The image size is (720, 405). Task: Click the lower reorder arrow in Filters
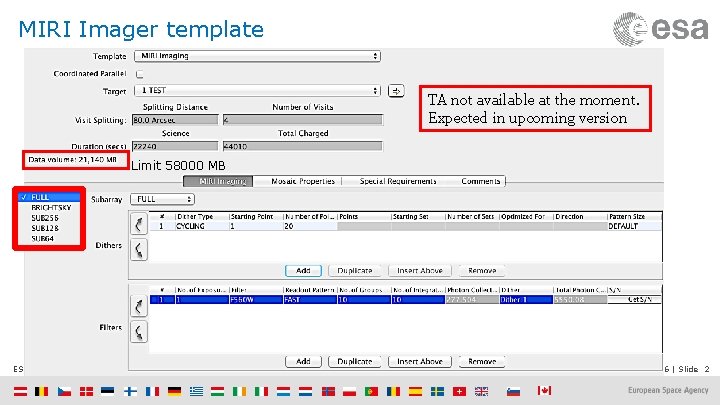pyautogui.click(x=139, y=332)
